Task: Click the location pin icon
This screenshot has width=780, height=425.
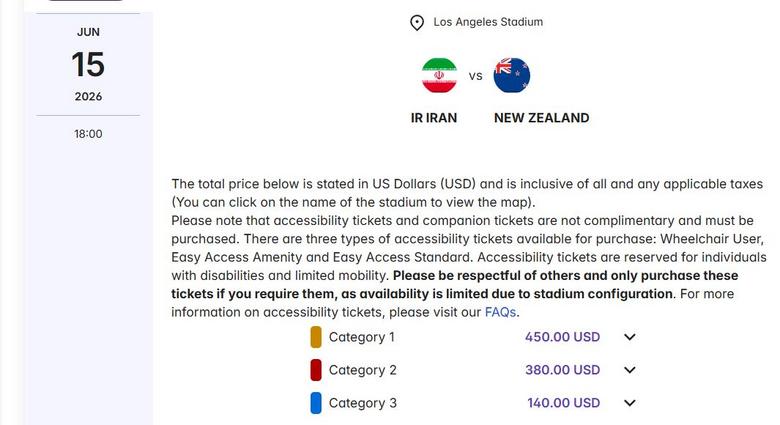Action: tap(417, 22)
